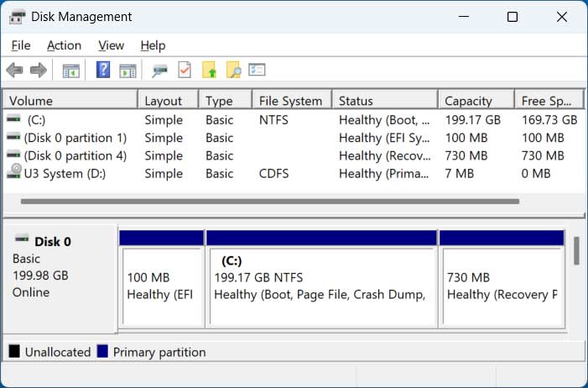Image resolution: width=588 pixels, height=388 pixels.
Task: Click the red checkmark document toolbar icon
Action: [185, 71]
